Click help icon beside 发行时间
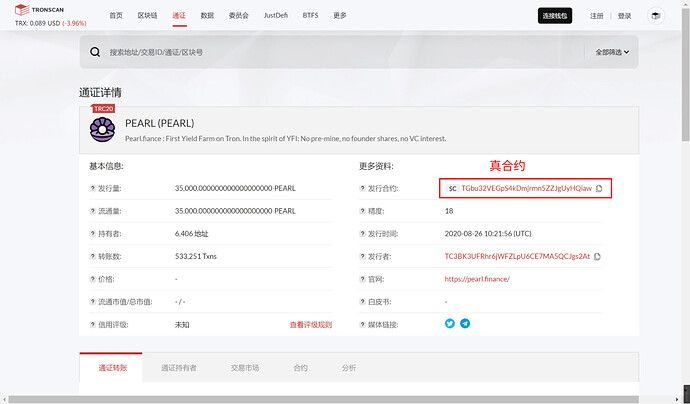The width and height of the screenshot is (690, 404). tap(363, 234)
